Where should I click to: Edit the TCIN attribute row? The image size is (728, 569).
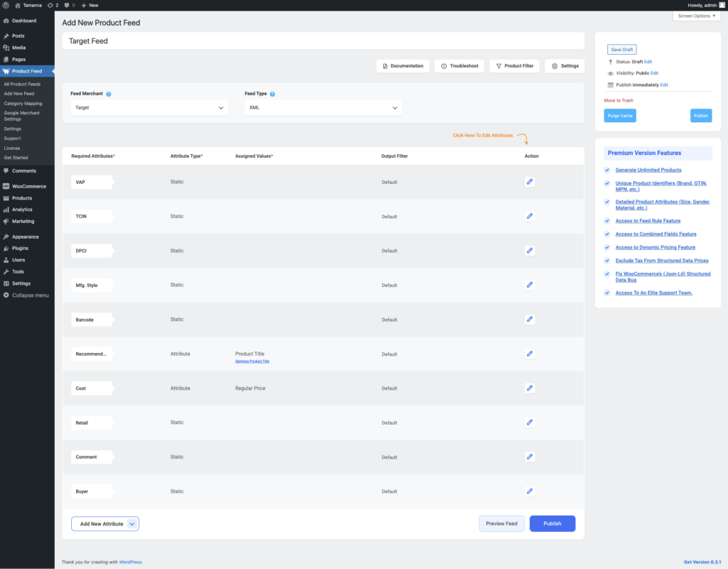coord(529,216)
